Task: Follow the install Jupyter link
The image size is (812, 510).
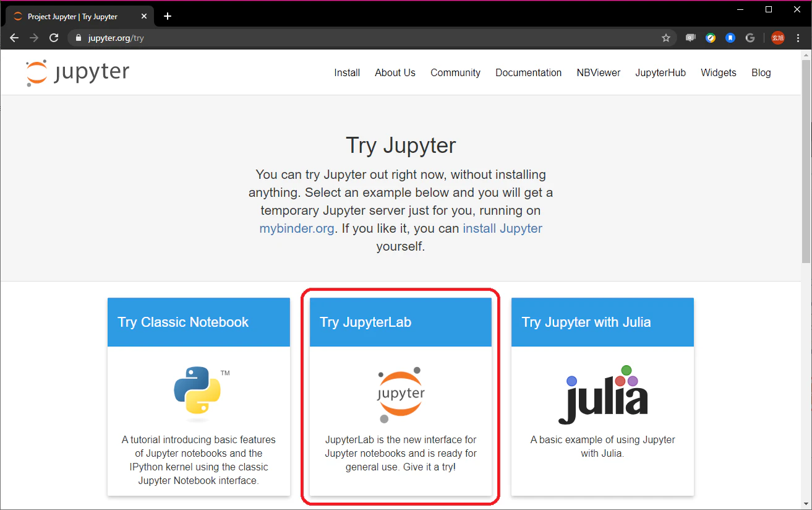Action: click(x=503, y=228)
